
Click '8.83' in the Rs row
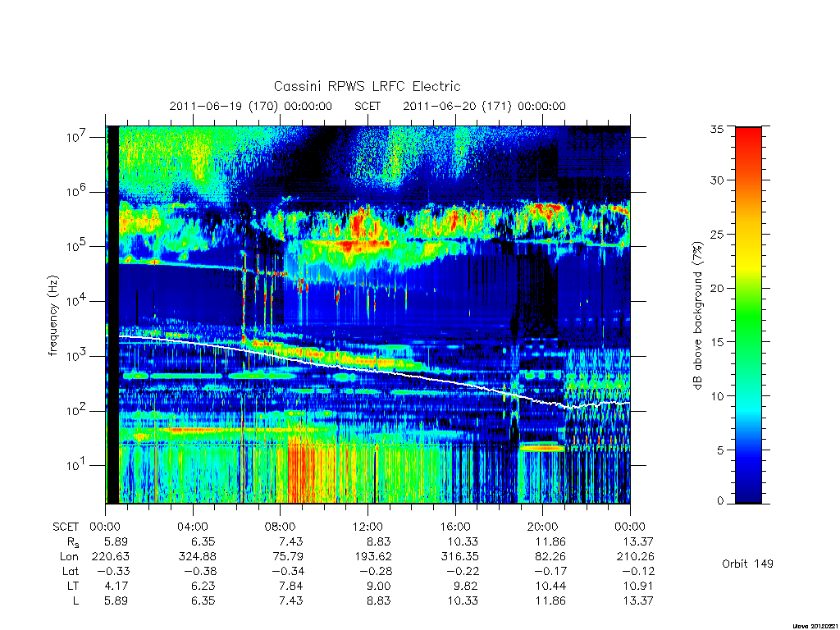(378, 541)
